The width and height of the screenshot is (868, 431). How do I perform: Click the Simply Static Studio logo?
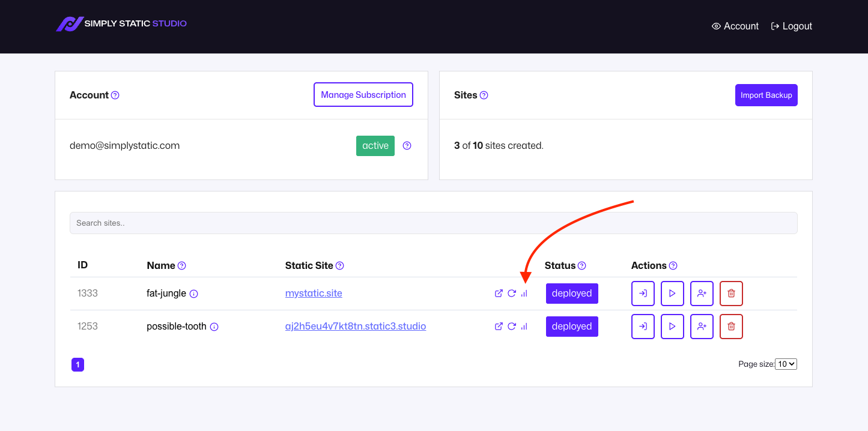tap(121, 24)
